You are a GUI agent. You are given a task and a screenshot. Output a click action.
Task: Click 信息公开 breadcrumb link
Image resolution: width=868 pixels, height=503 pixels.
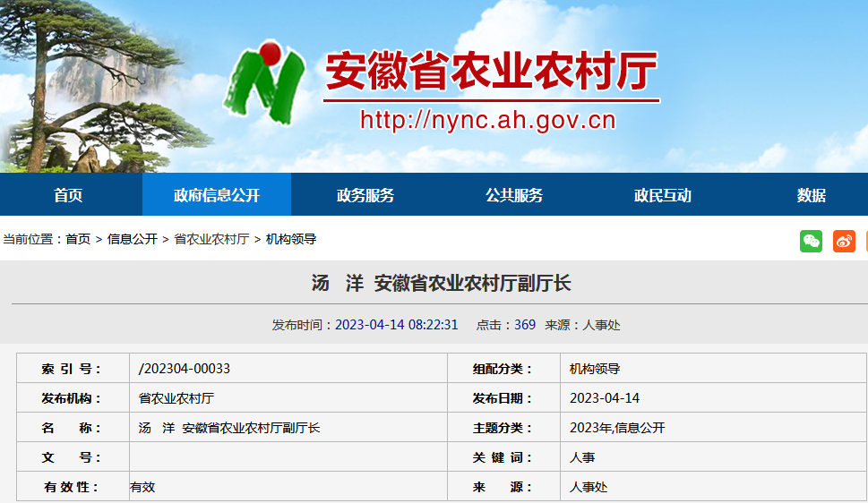pos(133,239)
